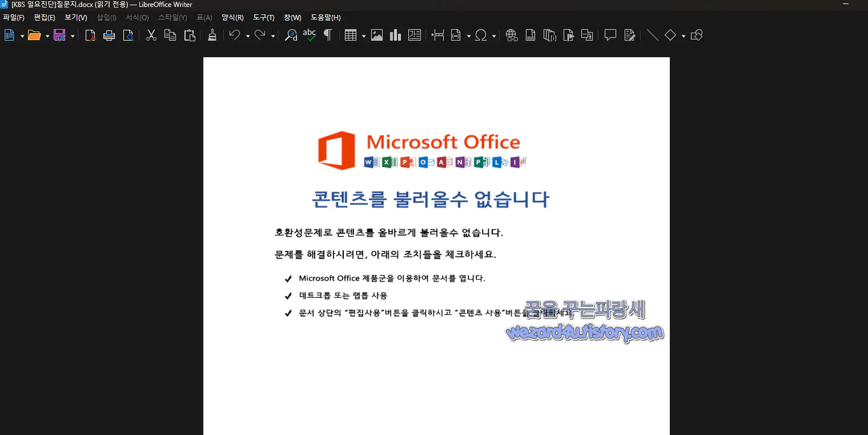The image size is (868, 435).
Task: Run the abc spelling check
Action: pyautogui.click(x=309, y=35)
